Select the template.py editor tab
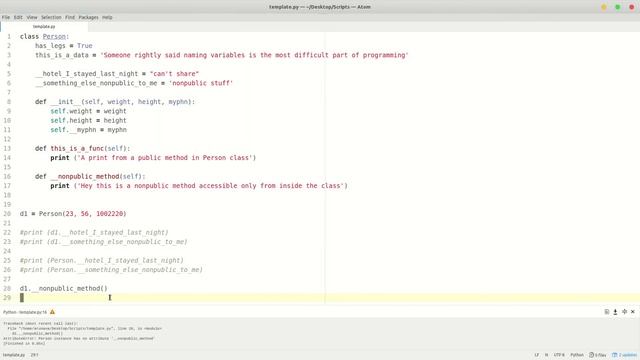 coord(44,27)
